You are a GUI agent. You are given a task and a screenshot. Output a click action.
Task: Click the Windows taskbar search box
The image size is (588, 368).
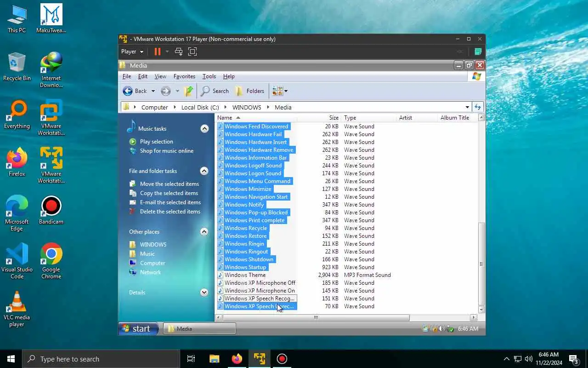101,359
